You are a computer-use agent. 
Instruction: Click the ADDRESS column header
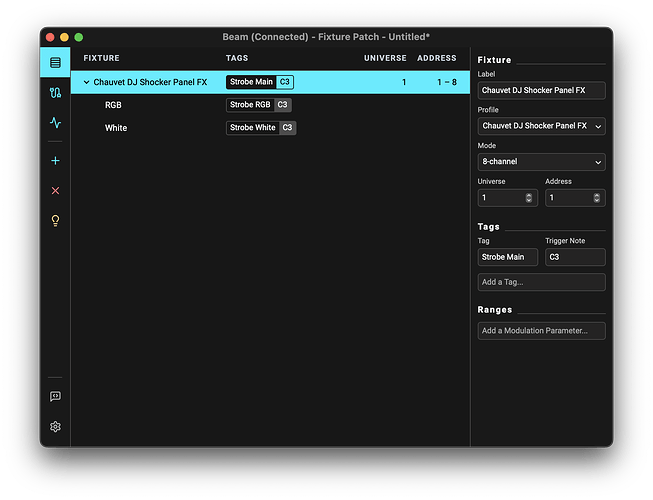437,58
